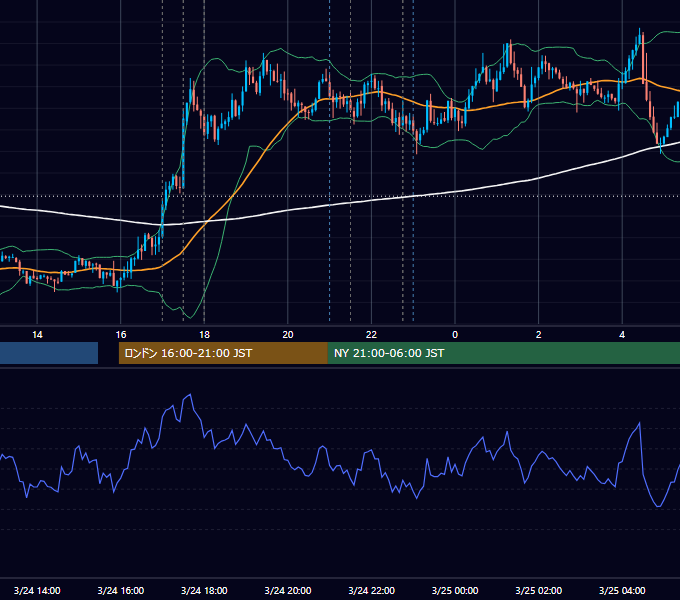
Task: Click the 3/25 04:00 date label
Action: point(622,590)
